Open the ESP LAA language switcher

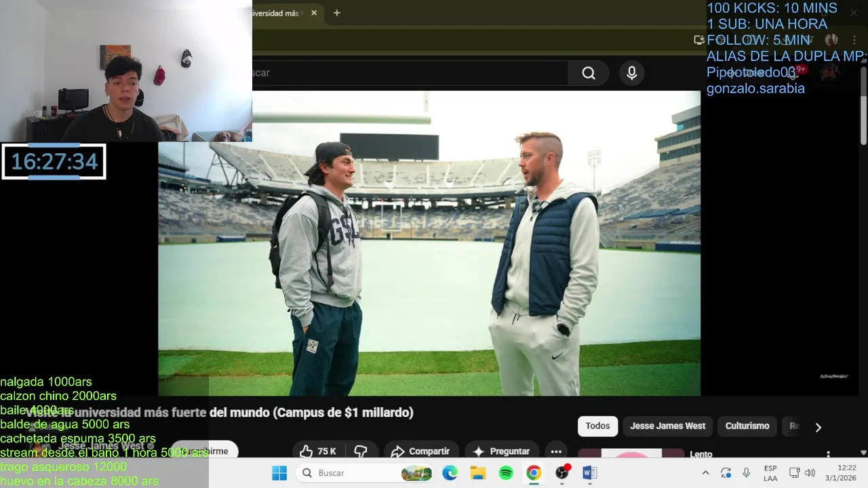point(770,473)
